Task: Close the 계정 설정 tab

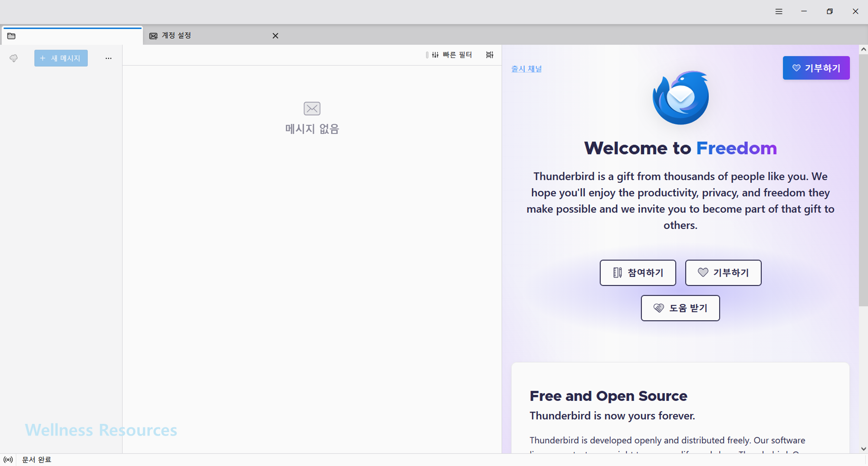Action: [x=275, y=36]
